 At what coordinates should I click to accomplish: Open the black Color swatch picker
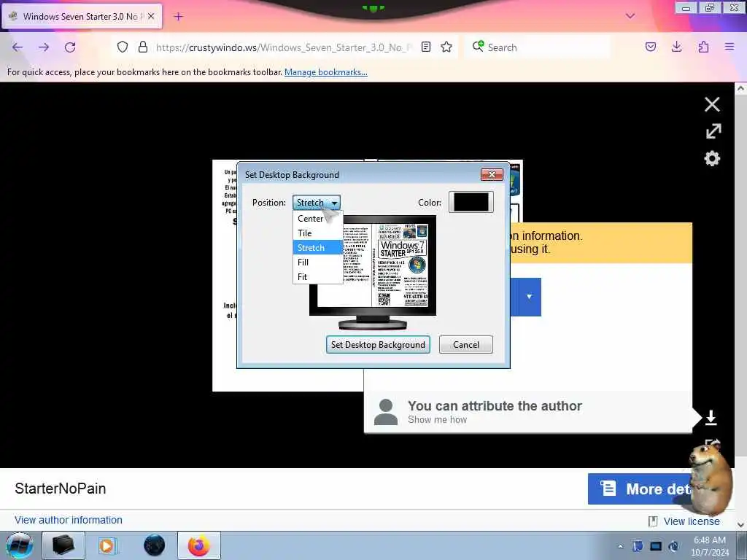click(471, 202)
